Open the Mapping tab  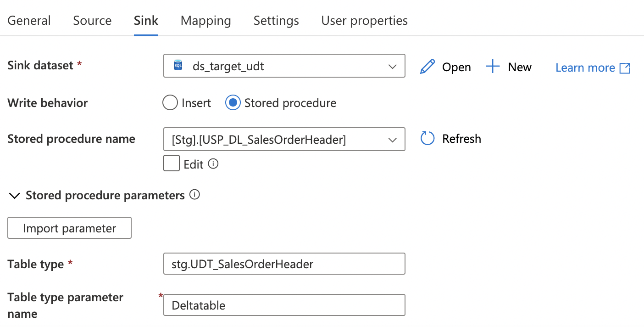(x=205, y=21)
